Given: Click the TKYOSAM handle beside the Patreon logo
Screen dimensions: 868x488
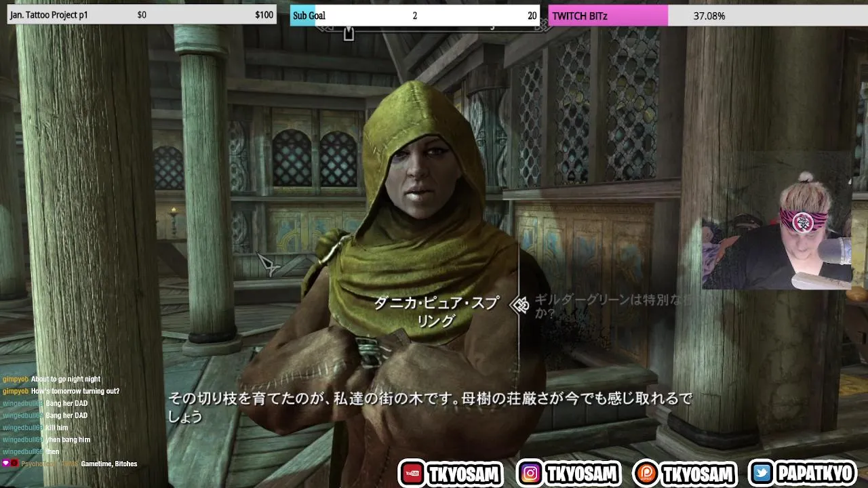Looking at the screenshot, I should click(698, 474).
